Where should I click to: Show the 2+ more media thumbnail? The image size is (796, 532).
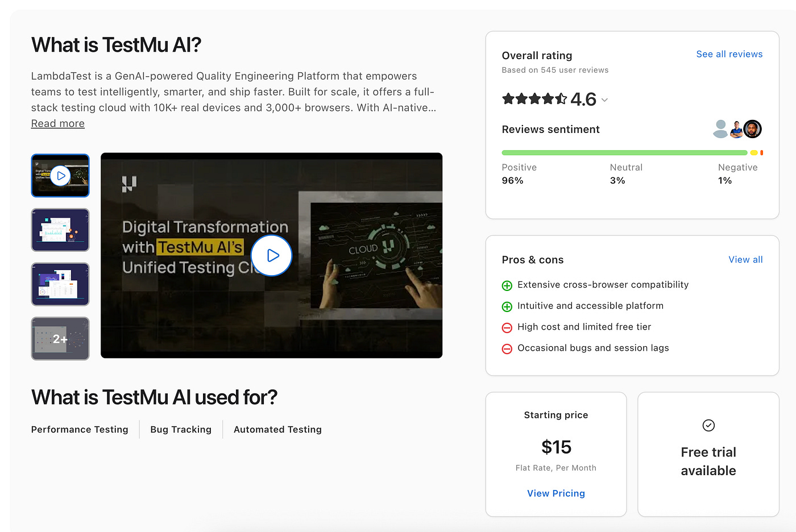60,339
